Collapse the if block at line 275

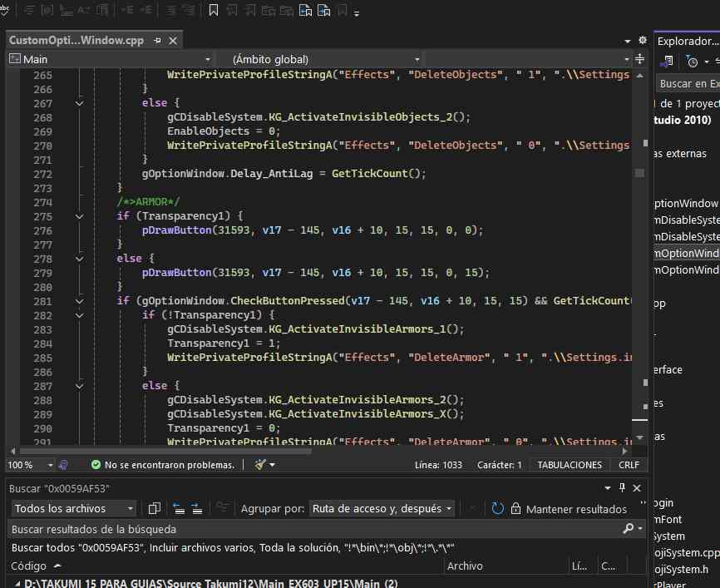pyautogui.click(x=80, y=216)
